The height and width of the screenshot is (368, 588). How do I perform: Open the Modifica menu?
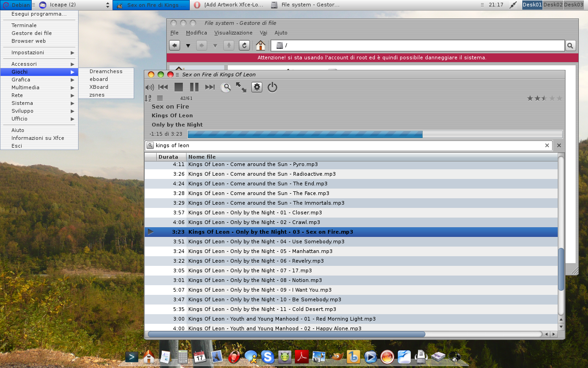click(197, 33)
